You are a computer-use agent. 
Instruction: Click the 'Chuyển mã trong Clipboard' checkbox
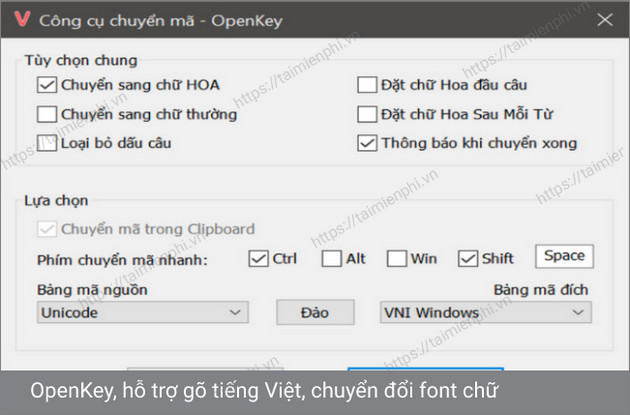pyautogui.click(x=47, y=229)
